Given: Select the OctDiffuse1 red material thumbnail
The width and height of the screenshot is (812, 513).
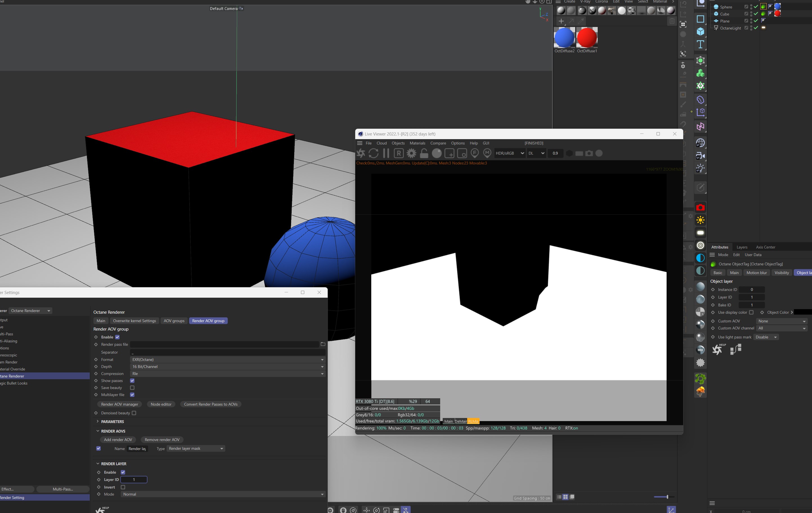Looking at the screenshot, I should (587, 37).
